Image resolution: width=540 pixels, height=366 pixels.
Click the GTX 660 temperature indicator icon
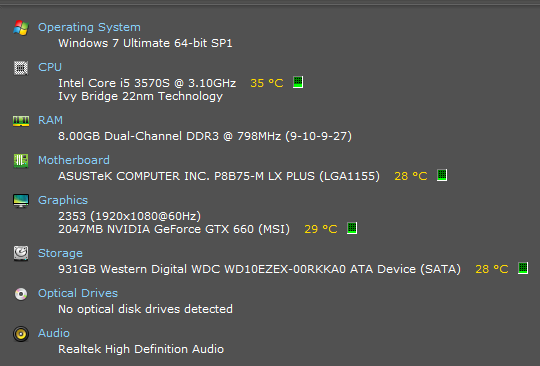coord(352,228)
